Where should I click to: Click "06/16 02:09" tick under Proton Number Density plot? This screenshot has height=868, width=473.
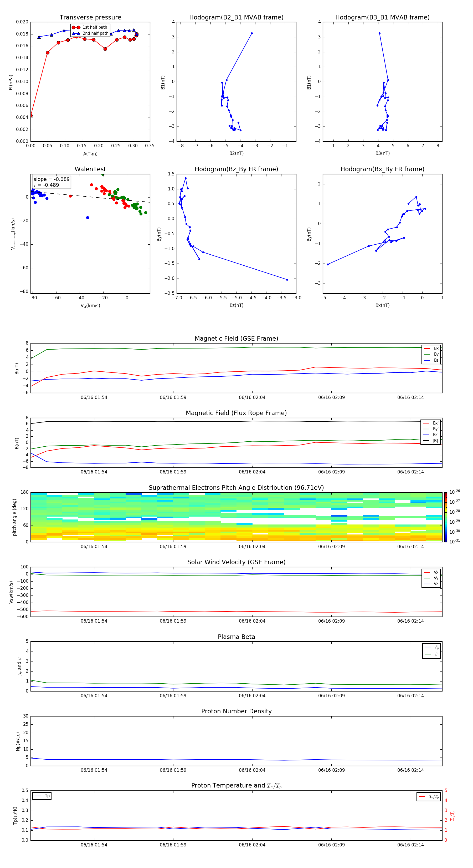tap(332, 770)
